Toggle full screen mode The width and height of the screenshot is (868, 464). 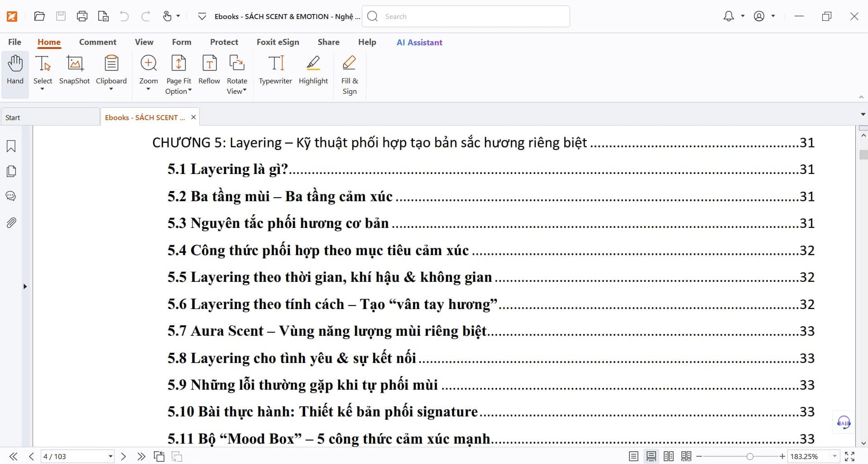[x=850, y=456]
